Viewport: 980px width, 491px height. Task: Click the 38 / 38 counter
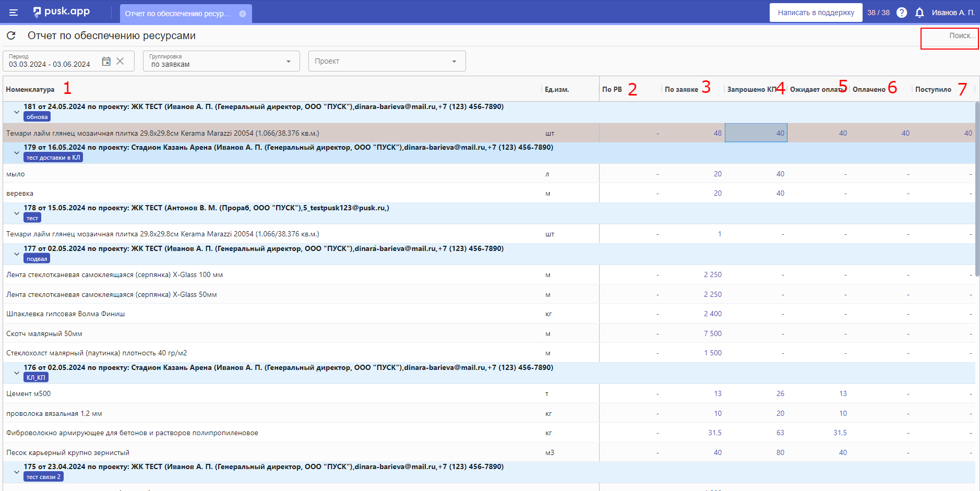[x=878, y=13]
